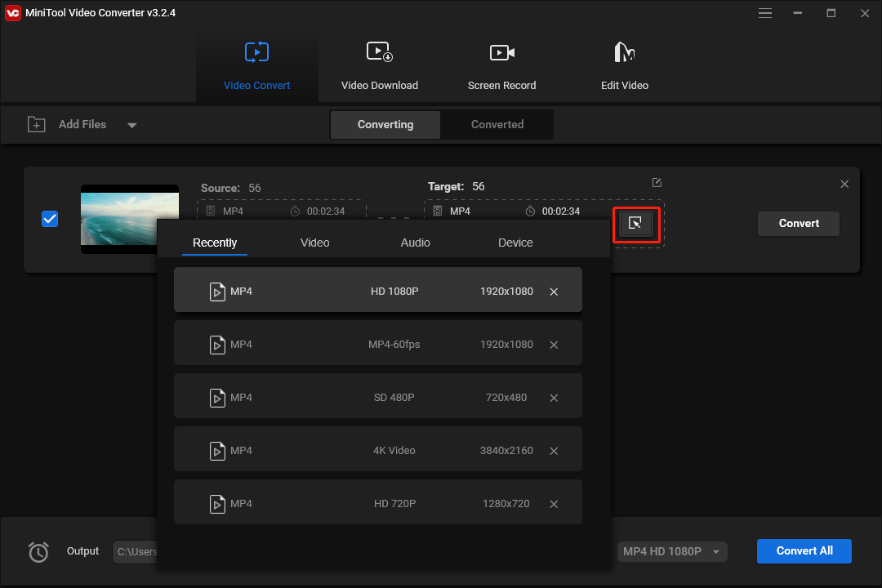Click the HD 720P row file icon
The image size is (882, 588).
(217, 504)
